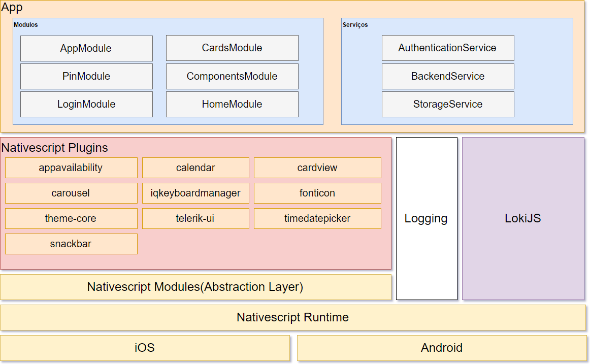
Task: Click the HomeModule box
Action: tap(232, 104)
